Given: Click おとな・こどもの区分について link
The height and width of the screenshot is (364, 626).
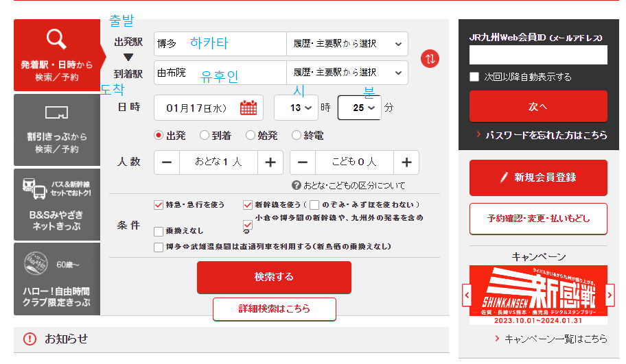Looking at the screenshot, I should click(354, 185).
